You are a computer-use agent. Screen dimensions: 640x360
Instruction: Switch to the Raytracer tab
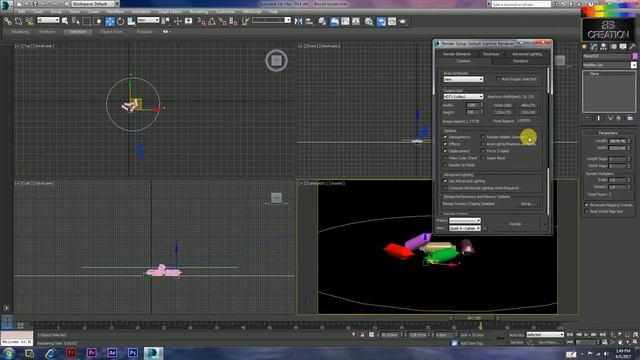point(491,54)
